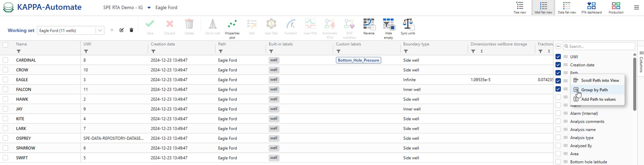Click the Bottom_Hole_Pressure label
This screenshot has width=644, height=165.
[x=358, y=60]
